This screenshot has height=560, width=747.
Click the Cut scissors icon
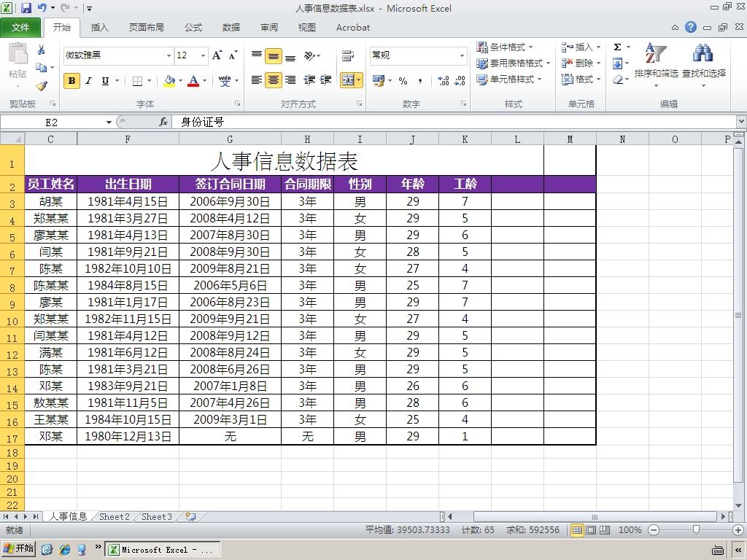[x=42, y=50]
